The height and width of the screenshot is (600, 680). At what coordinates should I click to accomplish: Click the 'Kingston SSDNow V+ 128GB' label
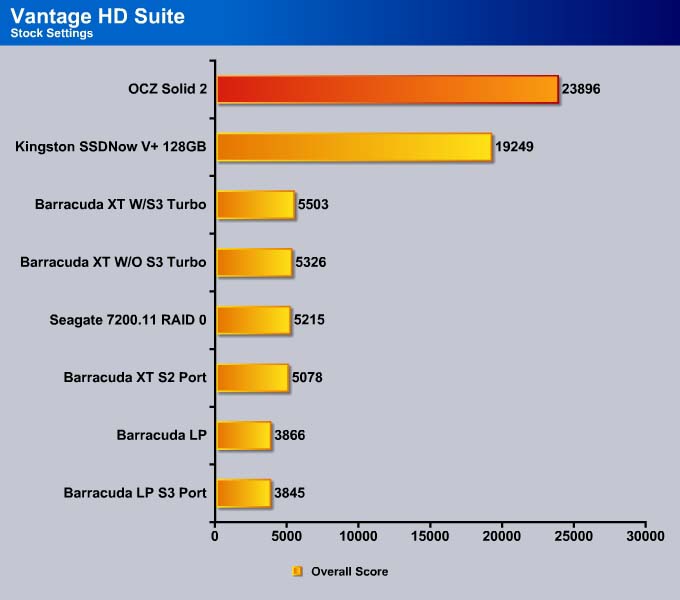coord(111,147)
